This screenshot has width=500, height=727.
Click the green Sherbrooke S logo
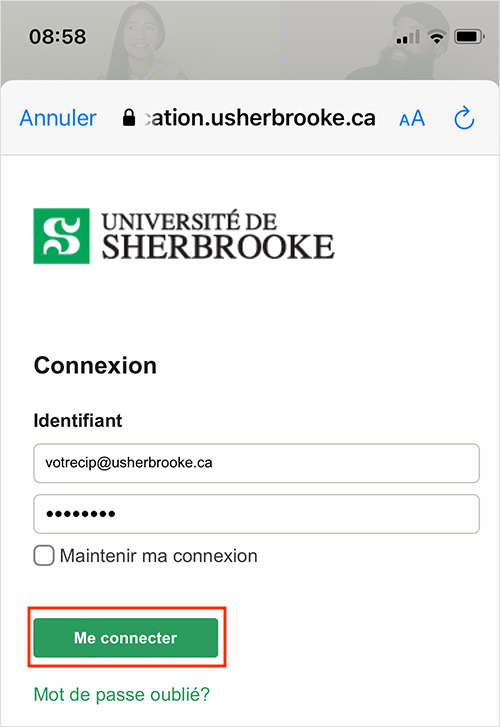pyautogui.click(x=61, y=236)
